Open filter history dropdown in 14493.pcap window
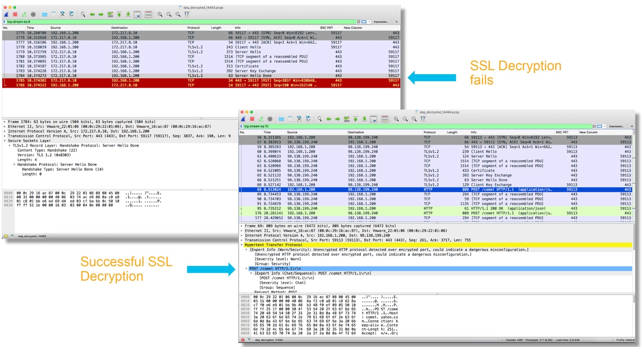This screenshot has height=347, width=644. (x=369, y=21)
